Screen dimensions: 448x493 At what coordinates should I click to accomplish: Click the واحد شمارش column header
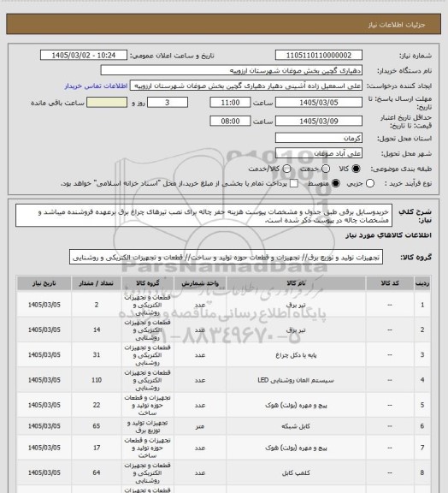(200, 283)
